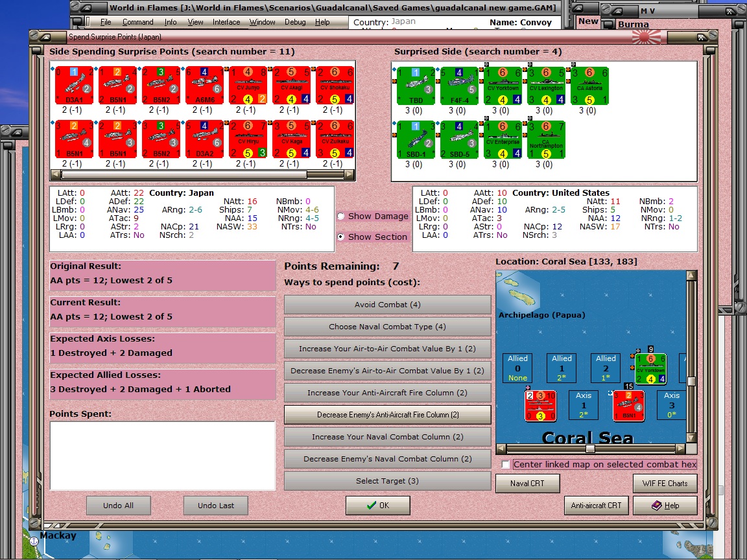Open the Debug menu
This screenshot has width=747, height=560.
pos(295,22)
